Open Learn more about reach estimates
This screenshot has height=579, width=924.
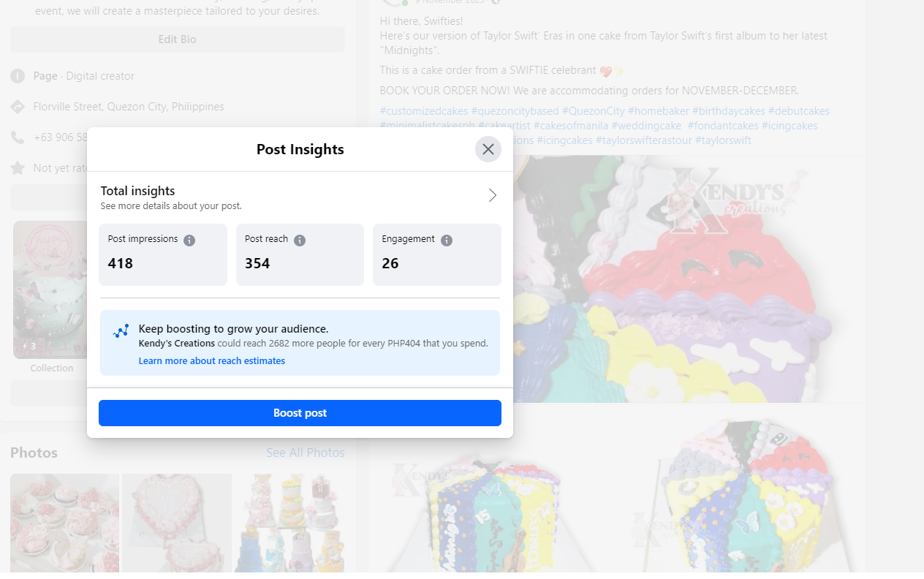(211, 361)
